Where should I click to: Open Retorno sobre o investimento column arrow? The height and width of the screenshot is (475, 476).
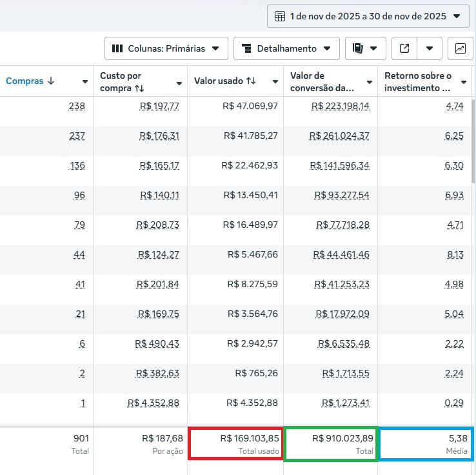point(464,83)
